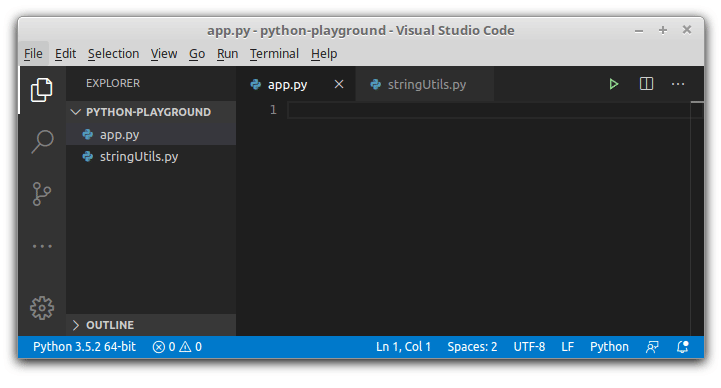Close the app.py editor tab
Screen dimensions: 721x388
point(339,84)
